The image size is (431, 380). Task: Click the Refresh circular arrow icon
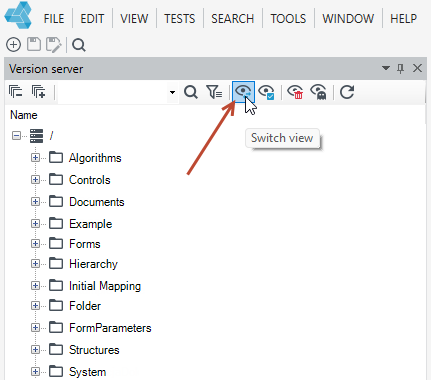pyautogui.click(x=347, y=92)
